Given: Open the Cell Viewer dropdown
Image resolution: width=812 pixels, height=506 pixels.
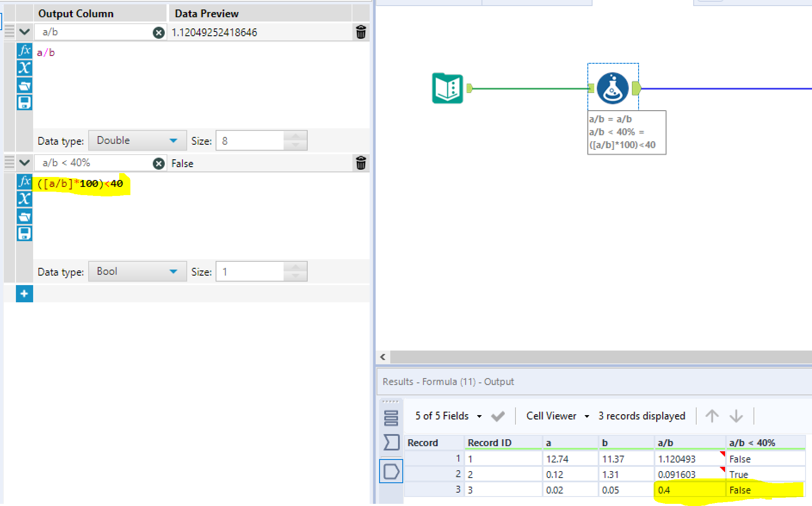Looking at the screenshot, I should [587, 416].
